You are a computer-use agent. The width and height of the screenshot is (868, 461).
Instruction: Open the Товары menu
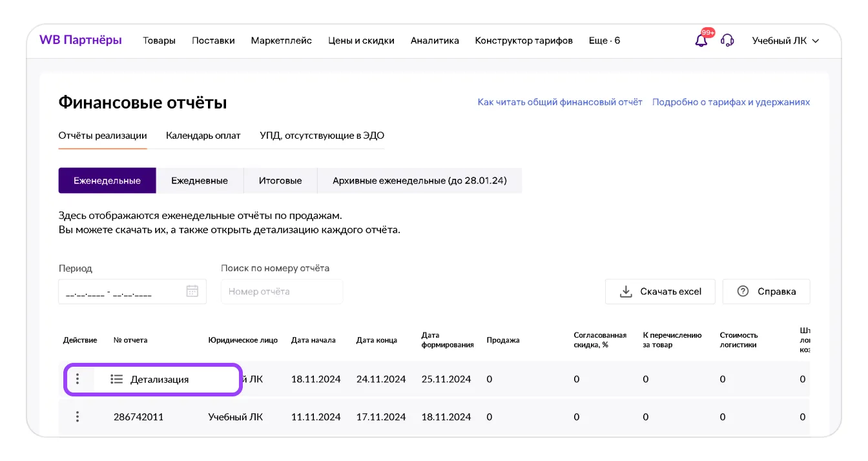159,41
